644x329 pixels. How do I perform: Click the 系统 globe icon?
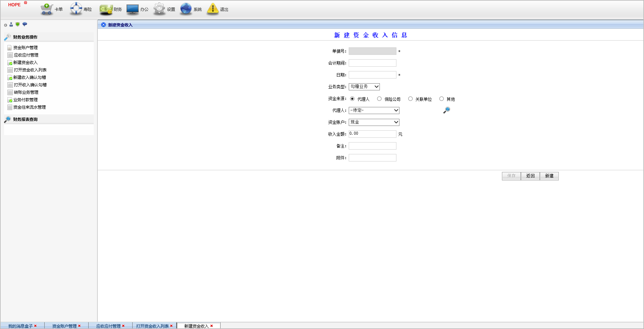pos(186,9)
